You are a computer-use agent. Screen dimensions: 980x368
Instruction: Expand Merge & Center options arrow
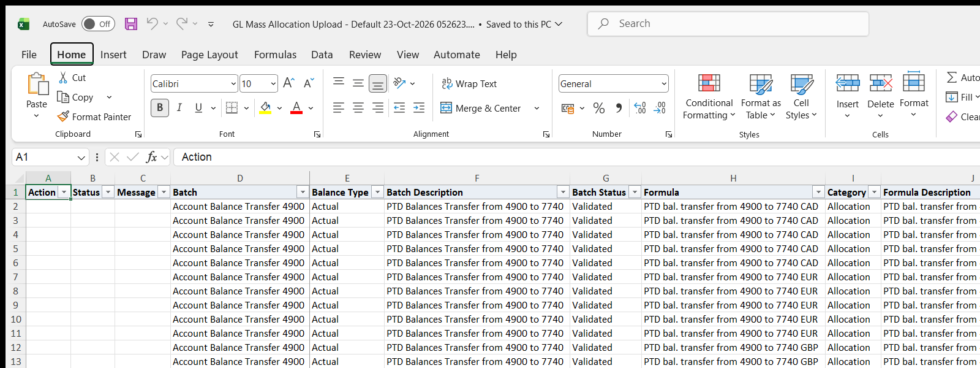pos(537,109)
